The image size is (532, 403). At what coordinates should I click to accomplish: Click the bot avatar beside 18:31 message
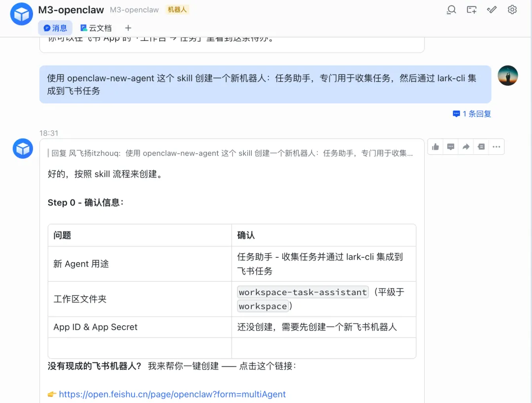coord(23,149)
